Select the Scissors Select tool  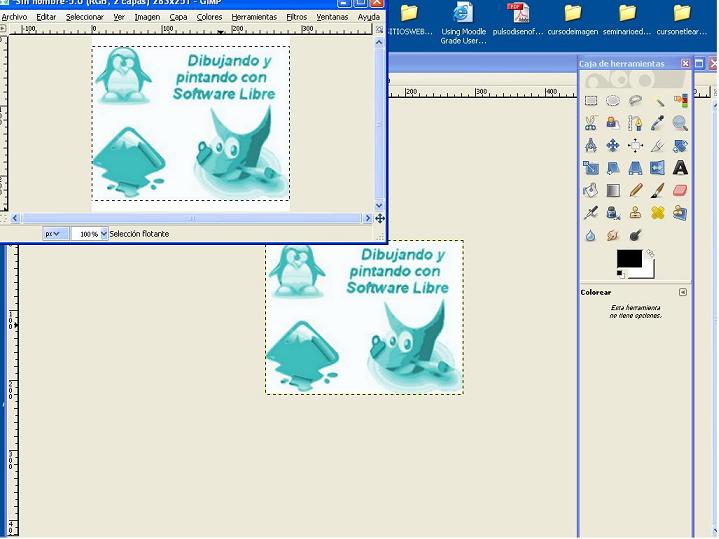point(591,123)
